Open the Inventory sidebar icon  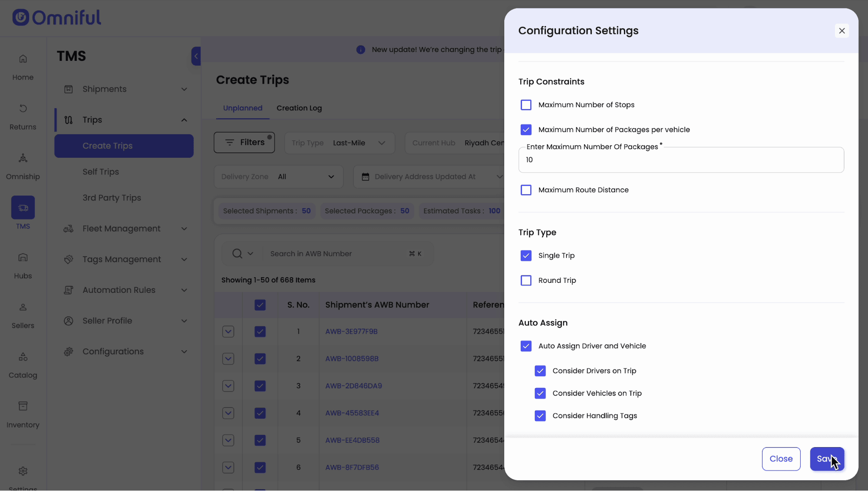click(x=23, y=406)
